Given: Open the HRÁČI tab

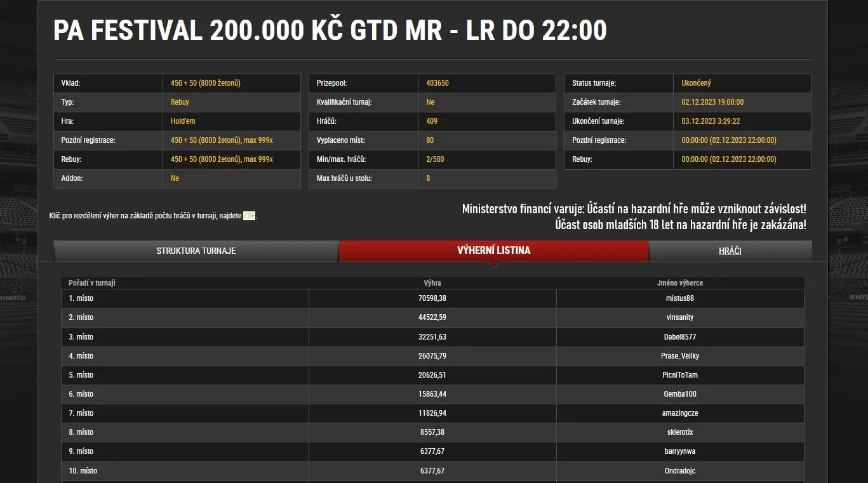Looking at the screenshot, I should [730, 250].
